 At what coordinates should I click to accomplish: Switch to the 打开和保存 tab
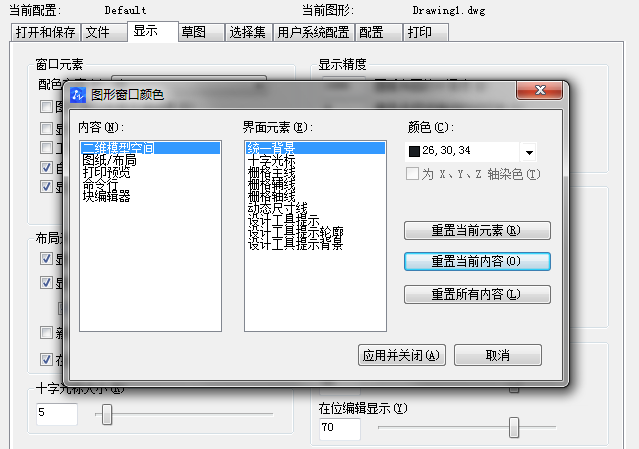(44, 32)
